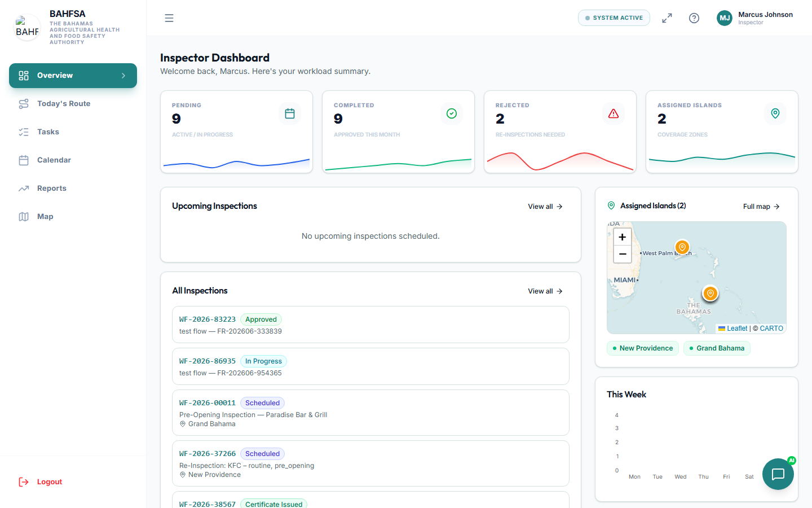Viewport: 812px width, 508px height.
Task: Click the Assigned Islands location pin icon
Action: coord(775,113)
